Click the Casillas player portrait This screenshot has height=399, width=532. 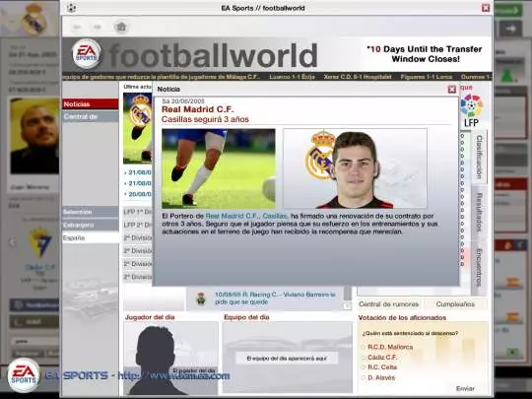(355, 168)
